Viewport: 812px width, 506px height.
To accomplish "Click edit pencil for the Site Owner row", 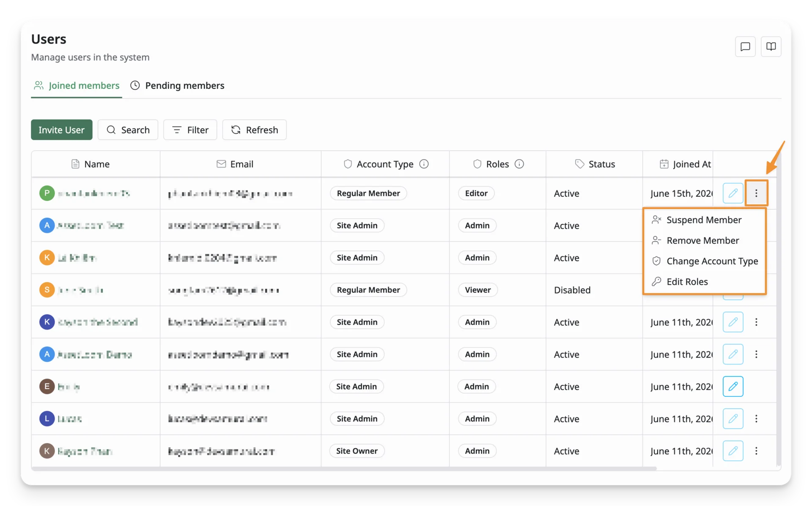I will click(x=733, y=451).
